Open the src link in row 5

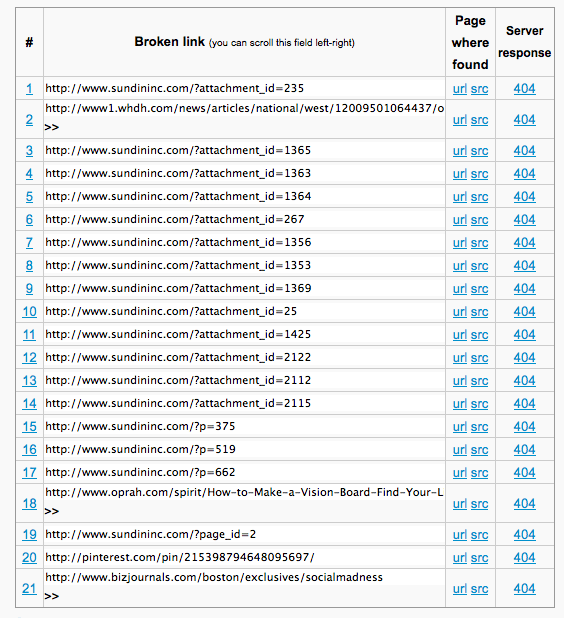coord(479,197)
